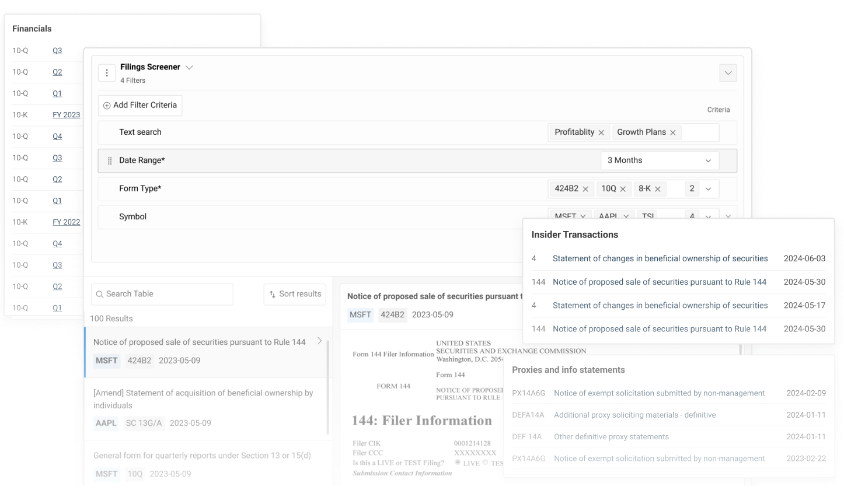Image resolution: width=844 pixels, height=504 pixels.
Task: Remove the Profitablity text search chip
Action: tap(602, 132)
